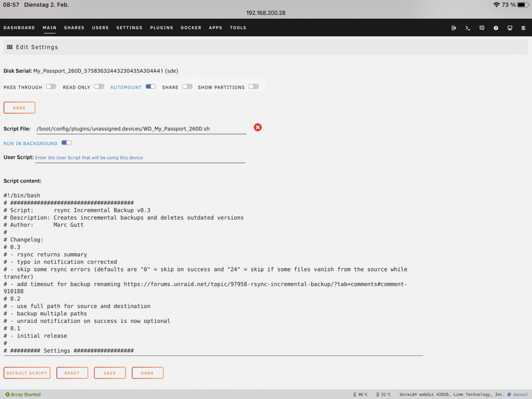532x399 pixels.
Task: Click the Wi-Fi status icon
Action: tap(496, 5)
